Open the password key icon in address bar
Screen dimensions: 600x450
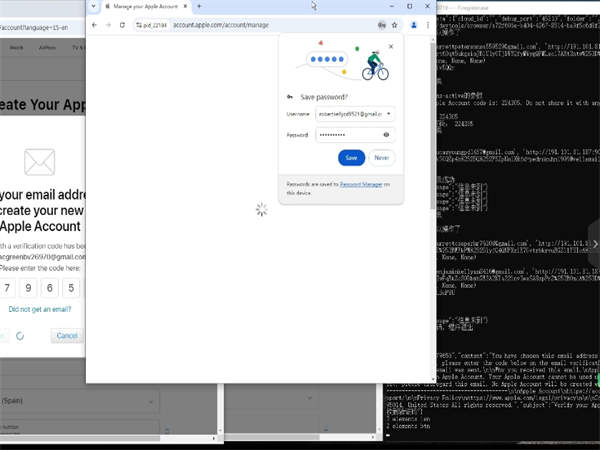382,24
